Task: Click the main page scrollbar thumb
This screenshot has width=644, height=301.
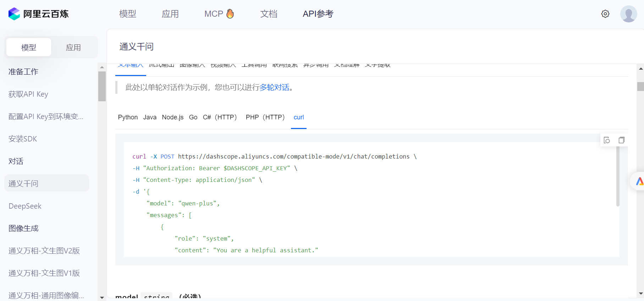Action: [x=640, y=86]
